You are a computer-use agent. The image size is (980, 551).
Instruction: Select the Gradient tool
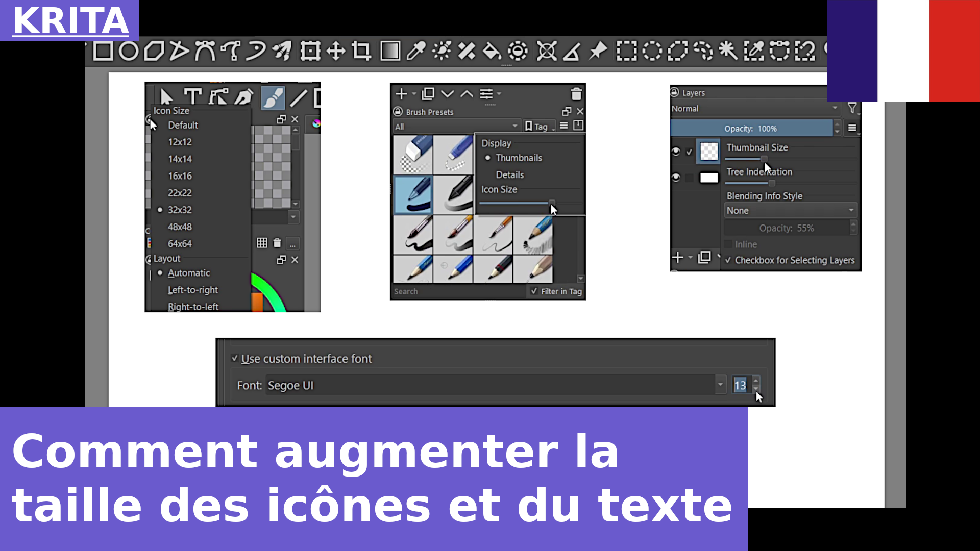[390, 51]
